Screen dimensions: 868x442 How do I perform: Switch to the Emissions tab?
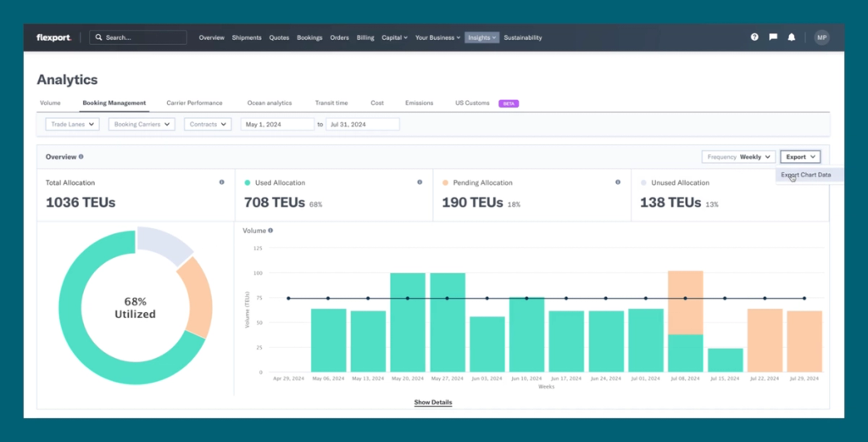419,103
